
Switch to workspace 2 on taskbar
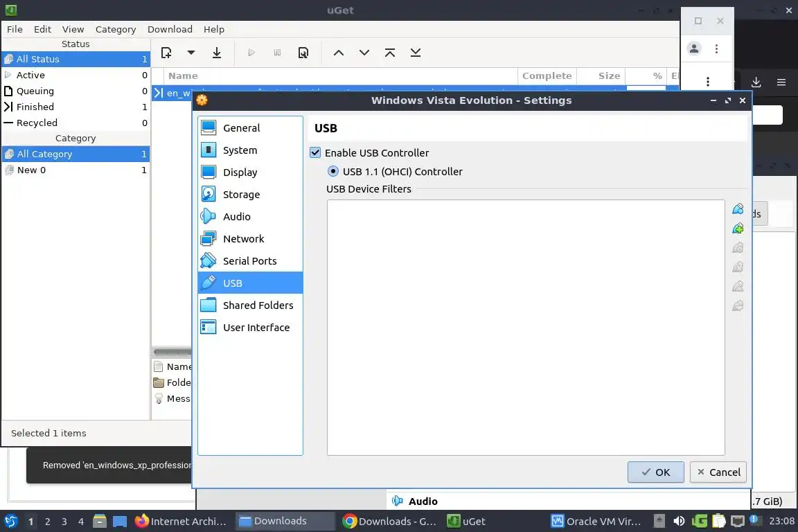pos(47,522)
